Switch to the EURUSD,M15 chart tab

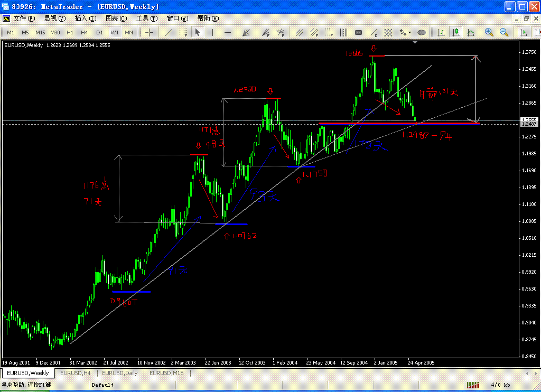pos(166,373)
